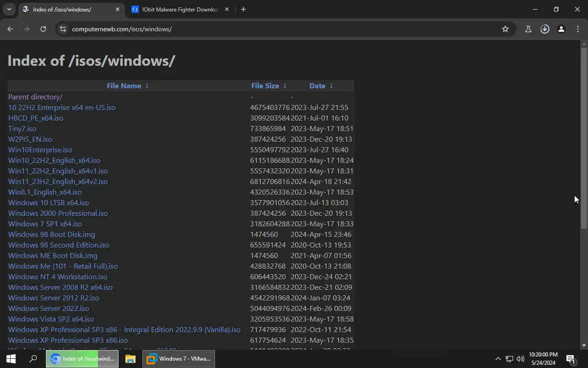
Task: Open a new tab
Action: pyautogui.click(x=243, y=9)
